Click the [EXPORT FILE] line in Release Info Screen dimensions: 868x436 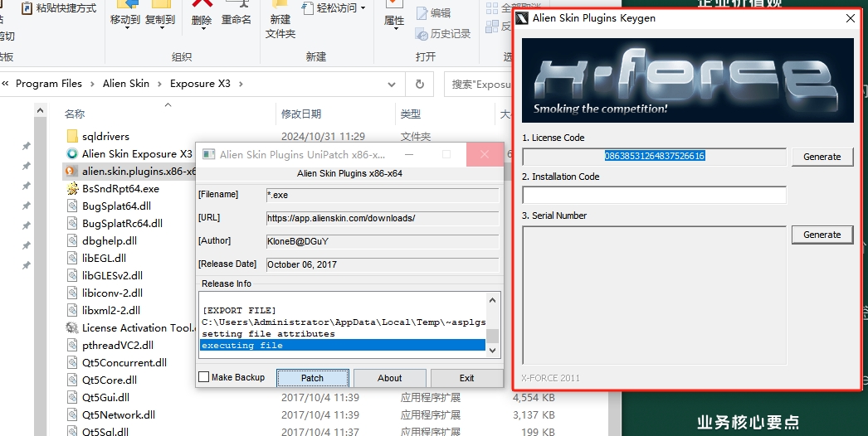tap(239, 310)
